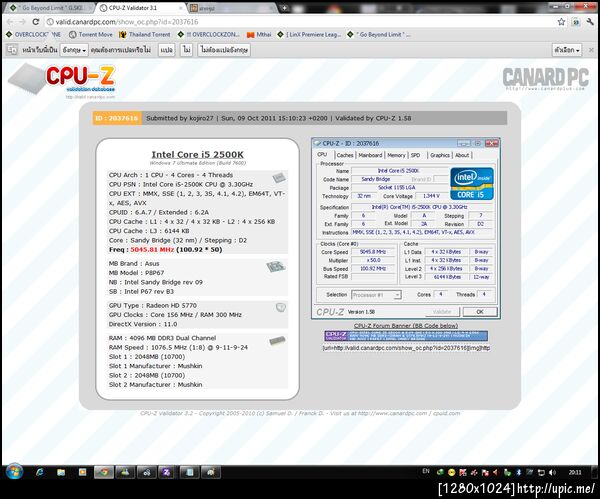
Task: Click the Bluetooth tray icon
Action: pyautogui.click(x=518, y=473)
